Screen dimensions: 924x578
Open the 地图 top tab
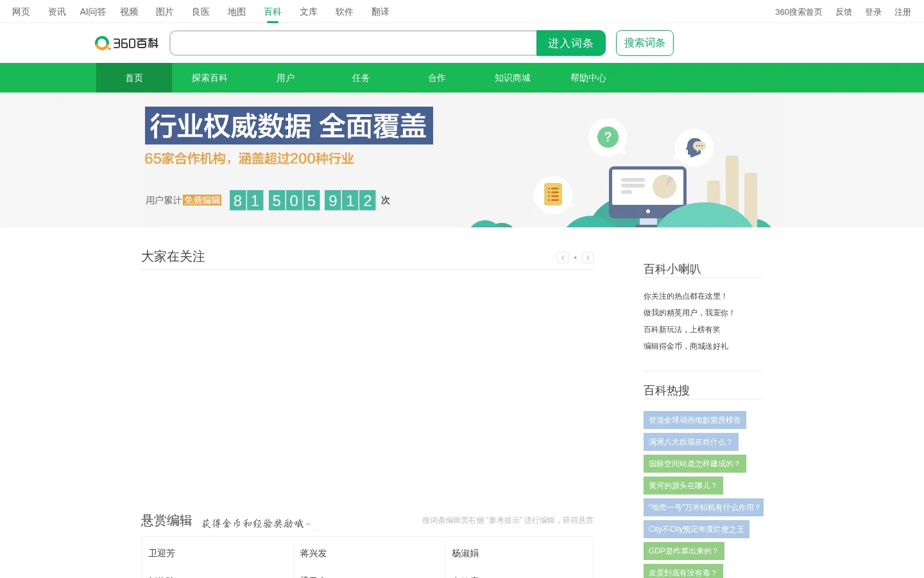coord(237,12)
